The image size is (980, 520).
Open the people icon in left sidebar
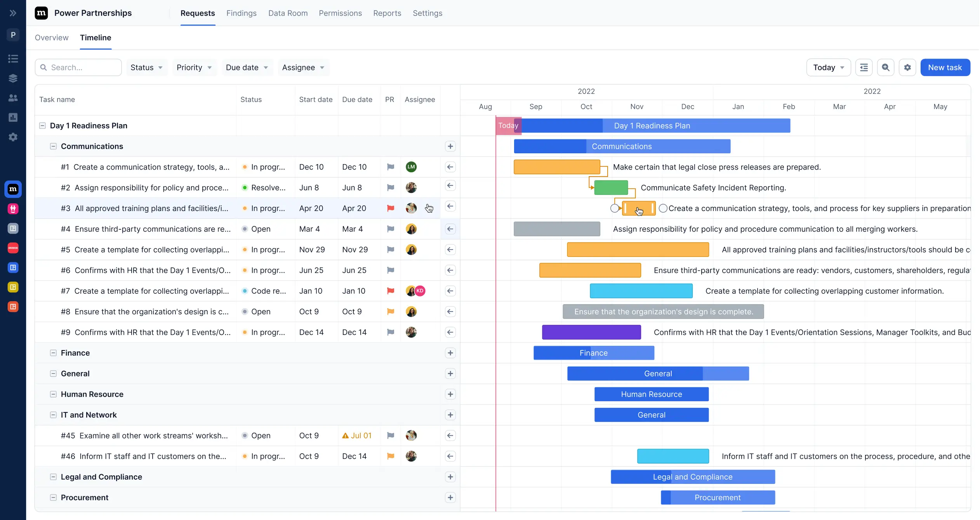(x=13, y=98)
